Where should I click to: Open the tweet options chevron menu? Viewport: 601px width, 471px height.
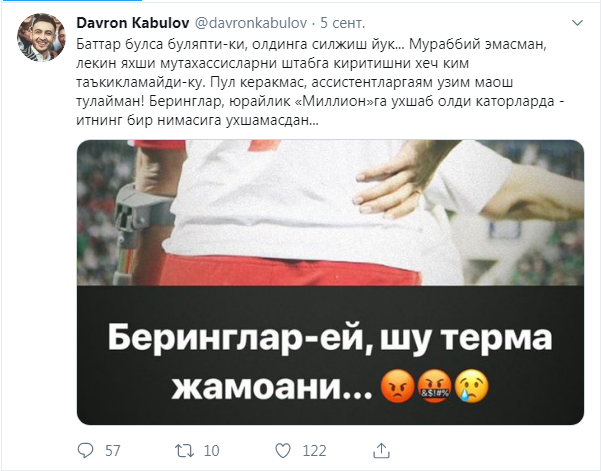click(x=577, y=23)
